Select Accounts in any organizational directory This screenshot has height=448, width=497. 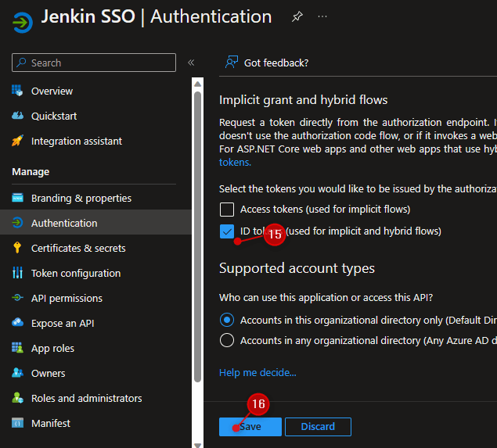(227, 340)
